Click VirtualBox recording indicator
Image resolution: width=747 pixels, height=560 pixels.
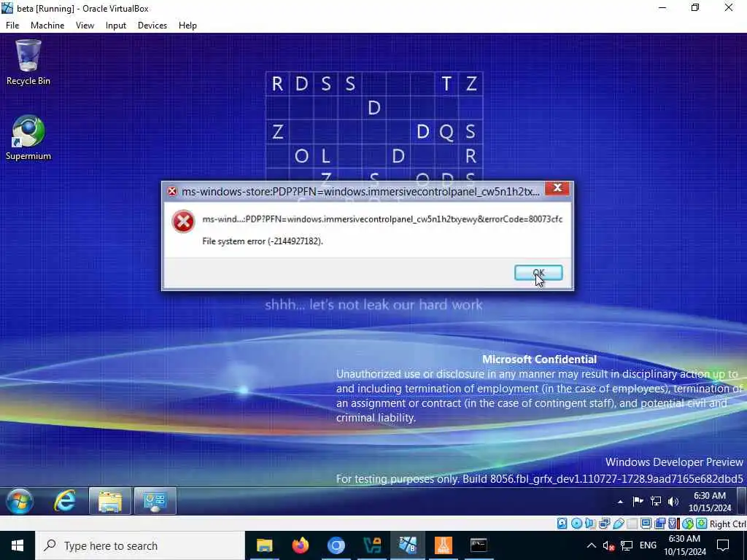(659, 524)
